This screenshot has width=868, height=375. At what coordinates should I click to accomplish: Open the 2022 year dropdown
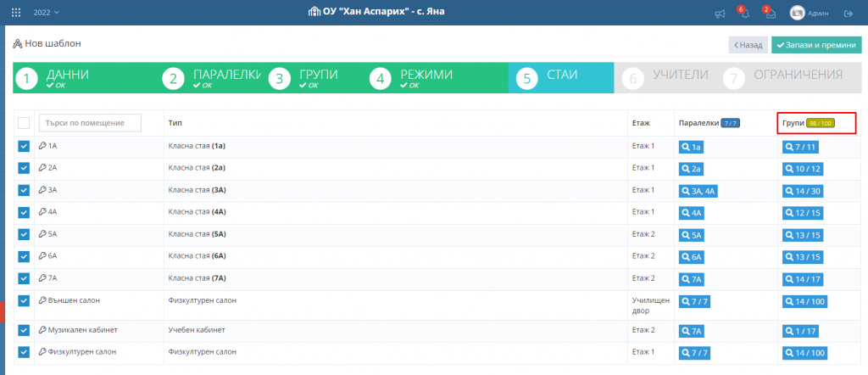[x=47, y=12]
